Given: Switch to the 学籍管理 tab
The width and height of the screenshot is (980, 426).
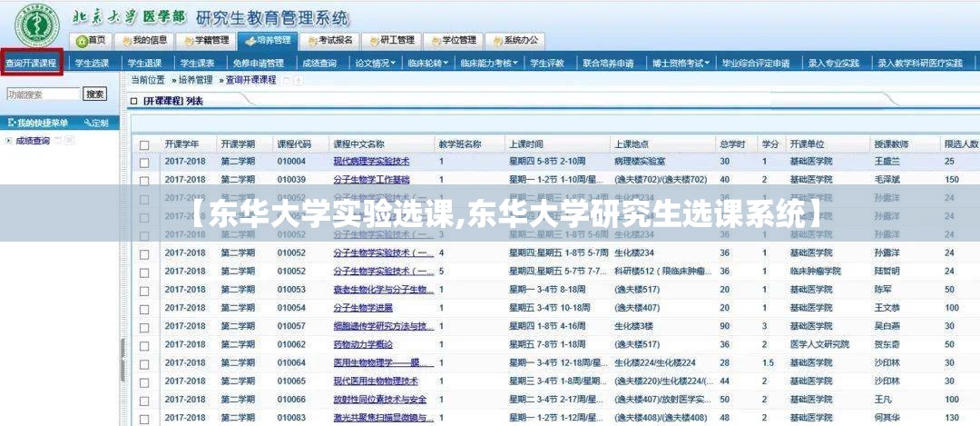Looking at the screenshot, I should 206,40.
